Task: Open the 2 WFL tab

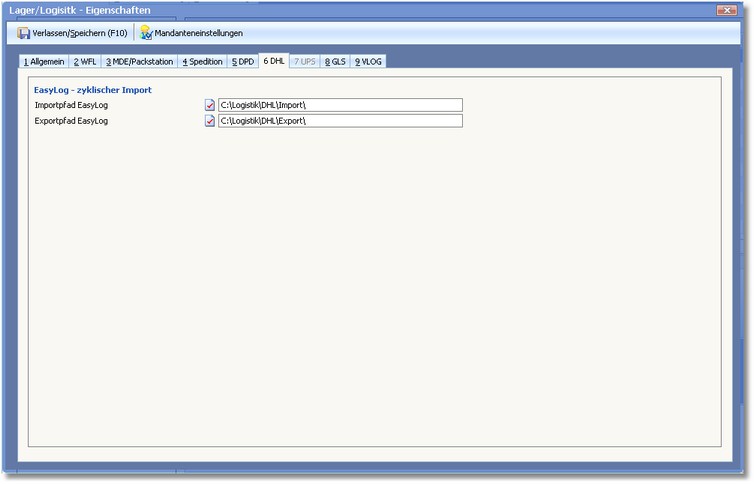Action: click(x=83, y=61)
